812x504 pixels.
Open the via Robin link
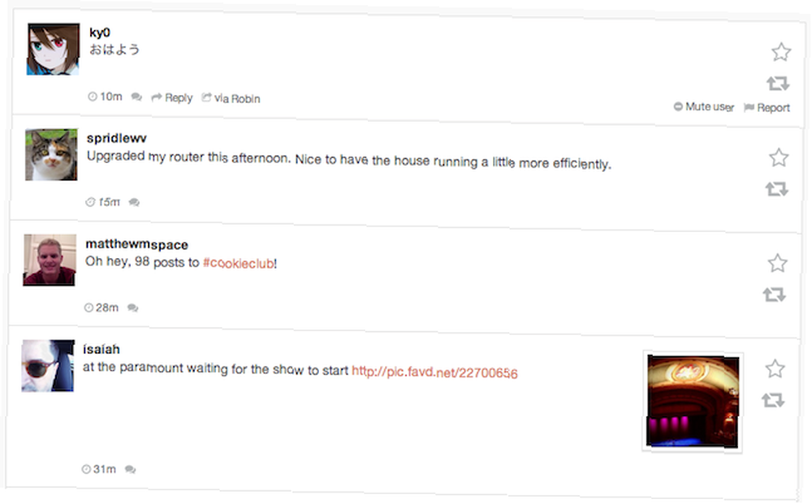(x=231, y=98)
